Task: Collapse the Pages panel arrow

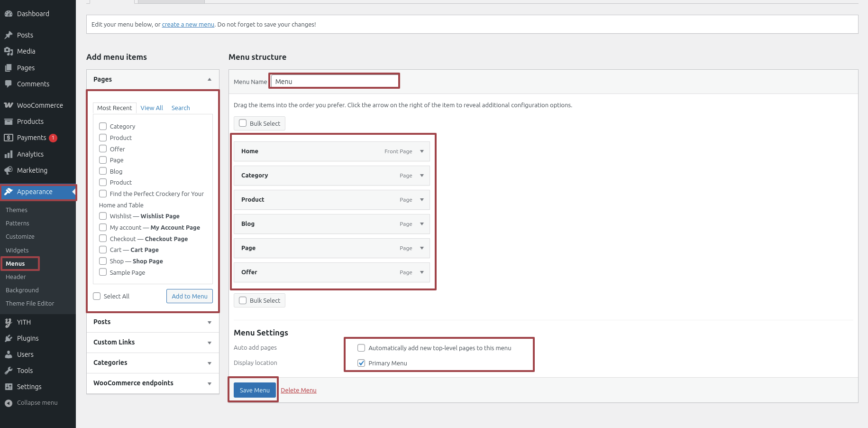Action: 210,79
